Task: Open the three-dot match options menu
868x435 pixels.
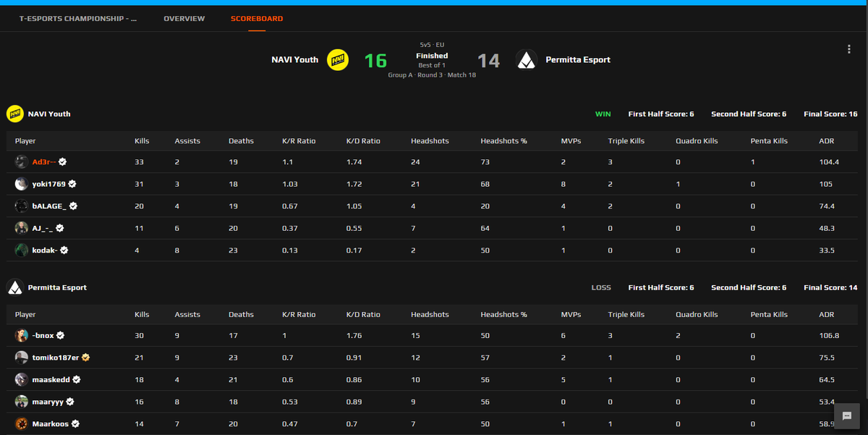Action: (x=849, y=49)
